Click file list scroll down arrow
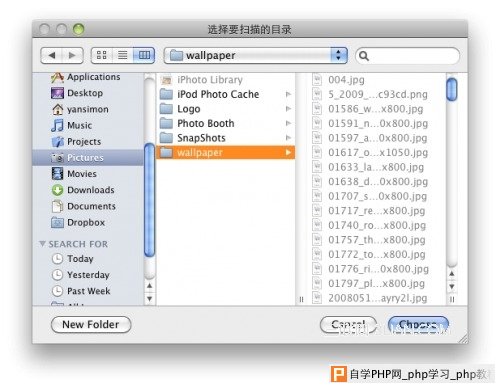Screen dimensions: 500x388 (x=452, y=286)
